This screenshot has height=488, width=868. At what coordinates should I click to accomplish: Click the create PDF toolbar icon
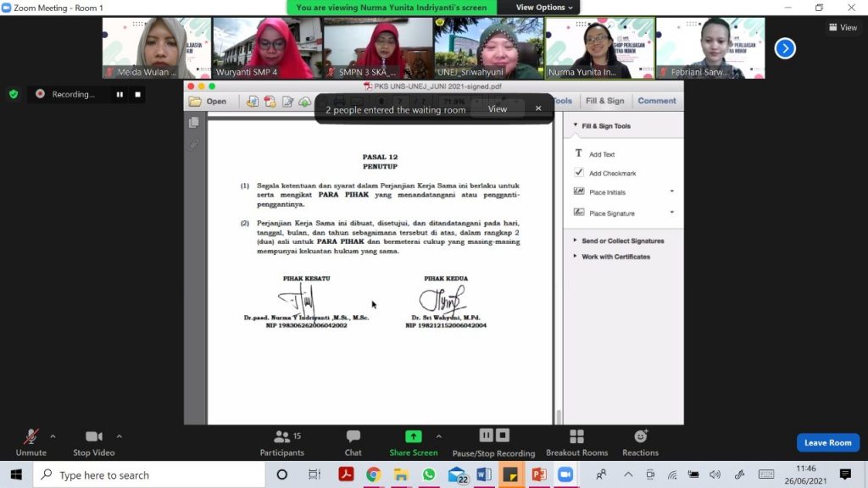tap(253, 102)
